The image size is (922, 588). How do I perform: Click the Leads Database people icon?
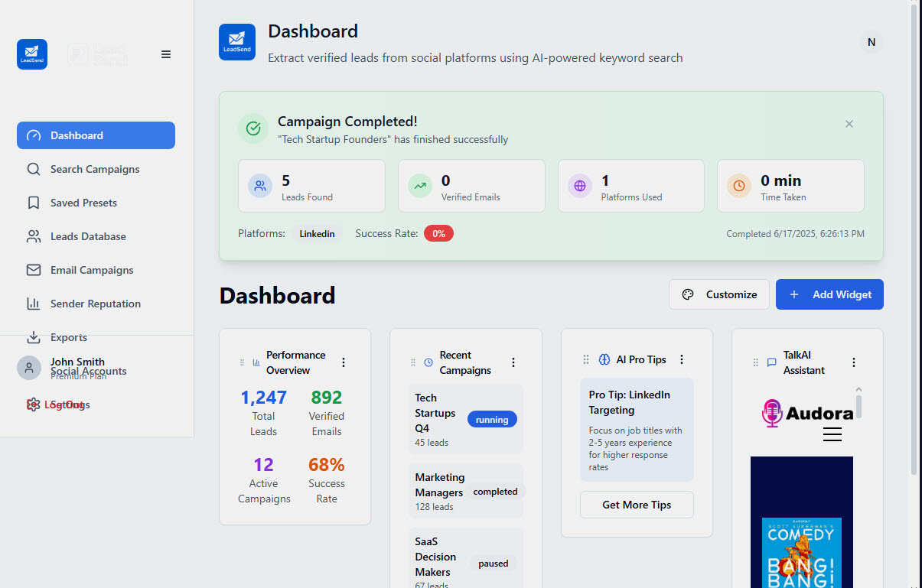34,236
